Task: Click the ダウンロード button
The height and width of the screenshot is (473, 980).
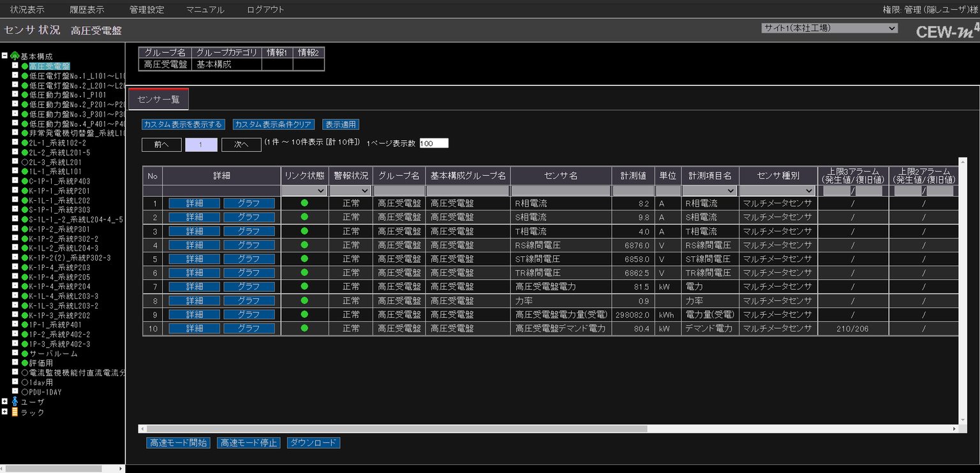Action: click(313, 443)
